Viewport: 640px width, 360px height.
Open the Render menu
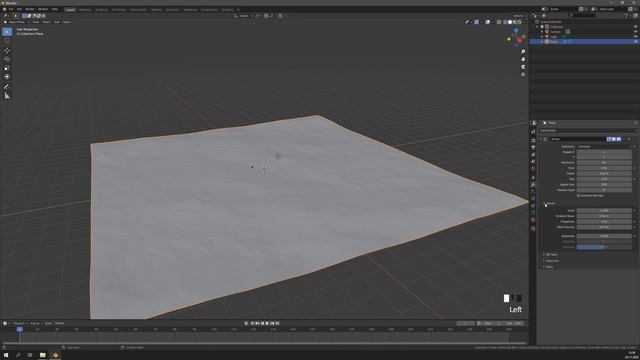tap(30, 9)
